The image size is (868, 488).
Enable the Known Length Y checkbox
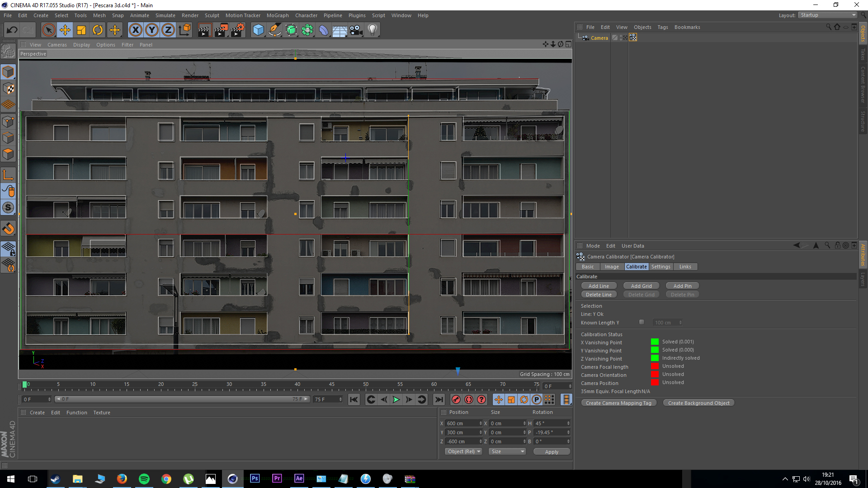642,322
